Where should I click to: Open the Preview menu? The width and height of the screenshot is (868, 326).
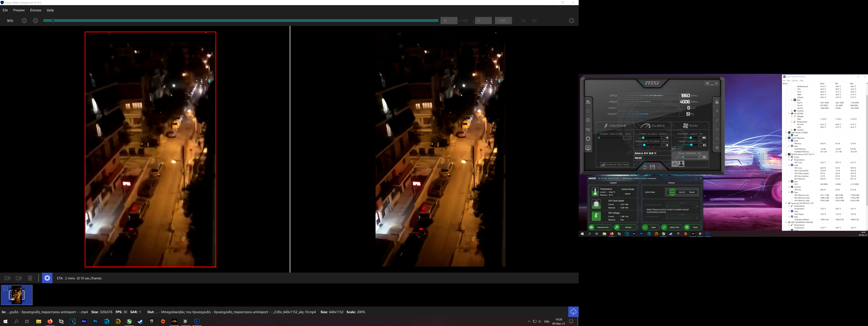[x=19, y=10]
